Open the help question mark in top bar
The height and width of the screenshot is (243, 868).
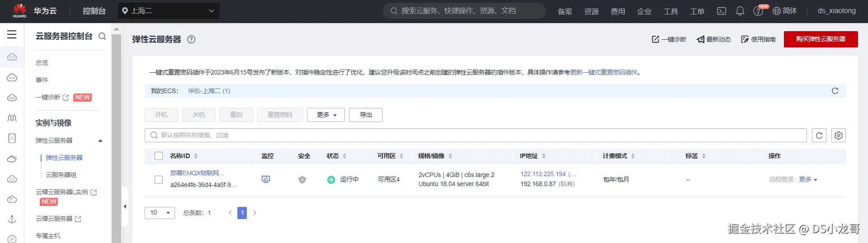pos(758,11)
